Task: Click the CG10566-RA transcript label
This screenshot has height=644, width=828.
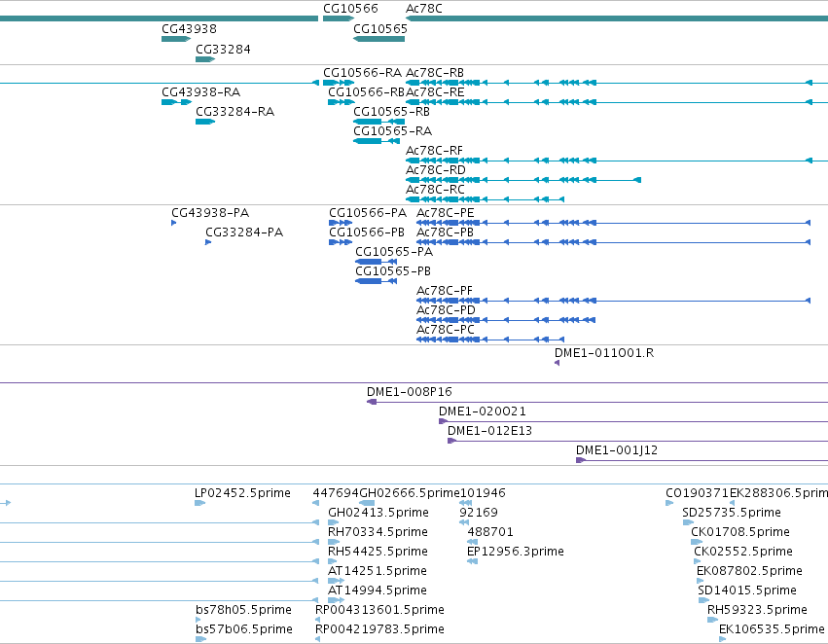Action: [362, 72]
